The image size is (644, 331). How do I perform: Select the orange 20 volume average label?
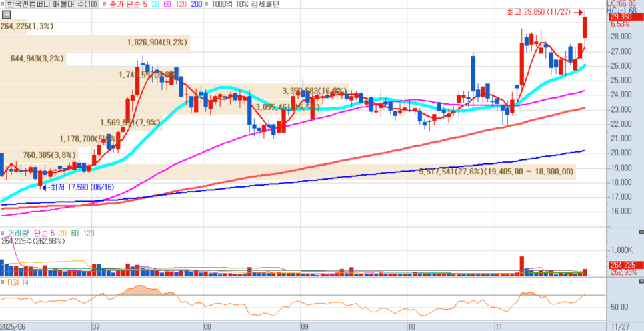tap(63, 233)
